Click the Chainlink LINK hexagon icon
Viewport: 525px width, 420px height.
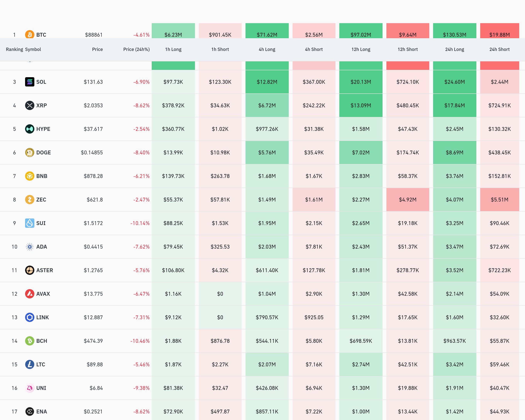[30, 318]
